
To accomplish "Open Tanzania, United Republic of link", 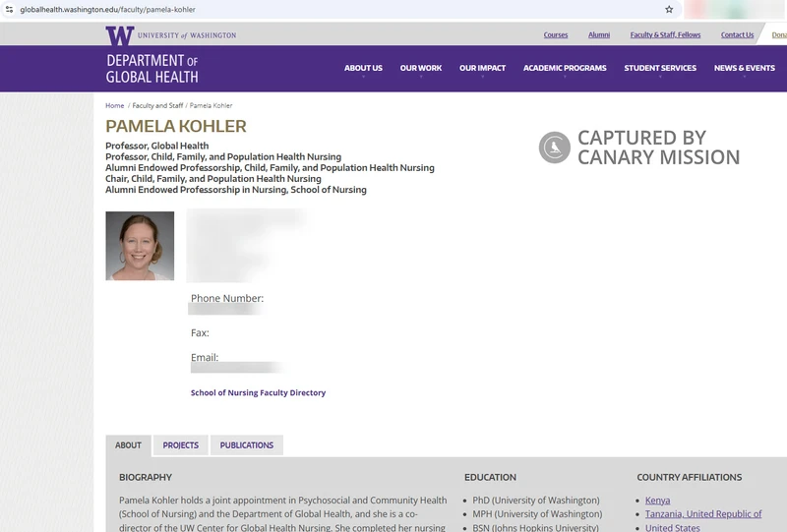I will pyautogui.click(x=703, y=514).
